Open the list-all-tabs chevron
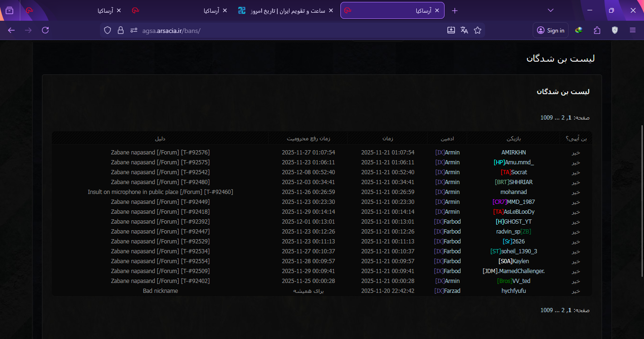Screen dimensions: 644x339 click(x=550, y=10)
